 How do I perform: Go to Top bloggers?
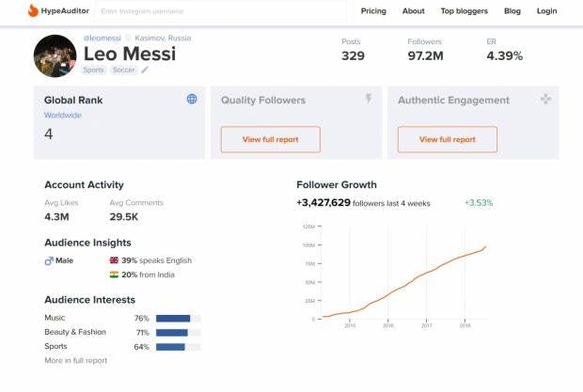(x=464, y=11)
